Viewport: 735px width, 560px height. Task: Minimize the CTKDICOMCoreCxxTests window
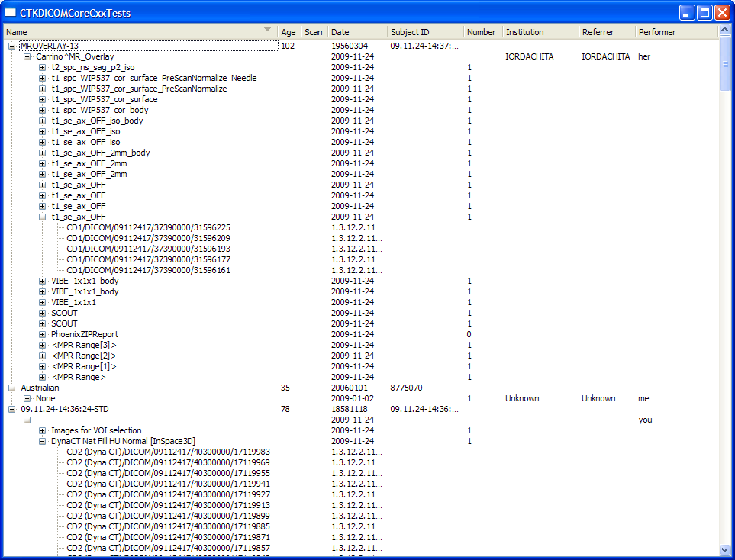688,12
